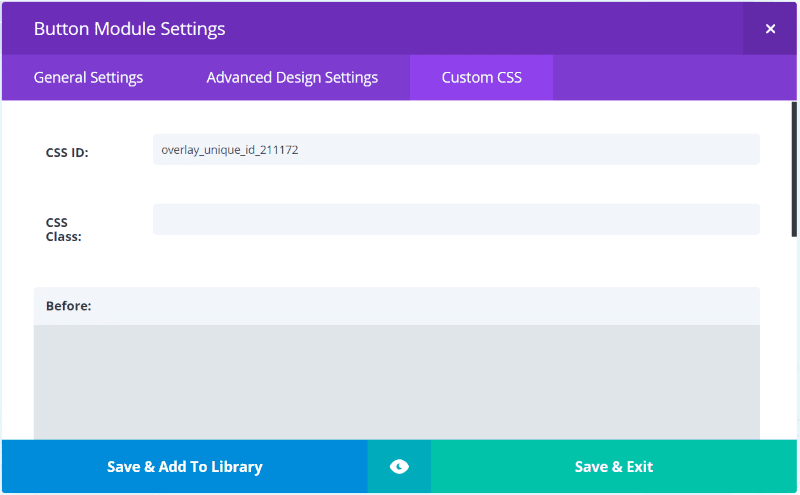Click the "CSS ID:" label

[67, 153]
